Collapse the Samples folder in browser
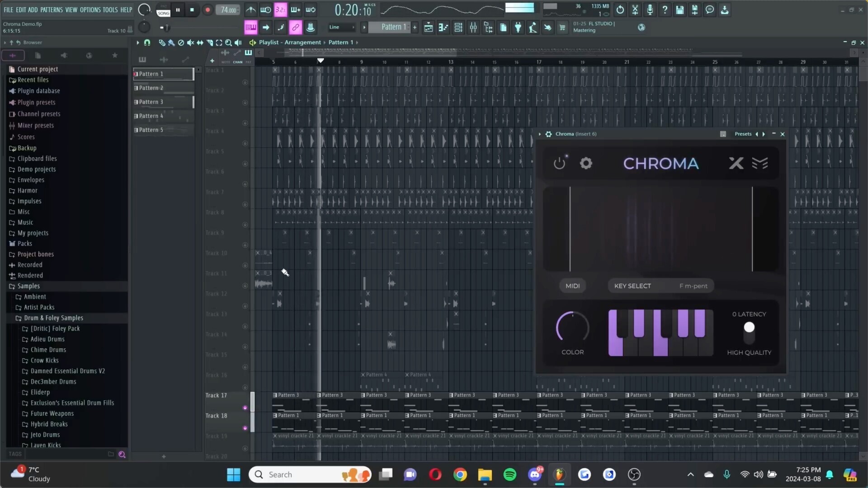 tap(28, 286)
